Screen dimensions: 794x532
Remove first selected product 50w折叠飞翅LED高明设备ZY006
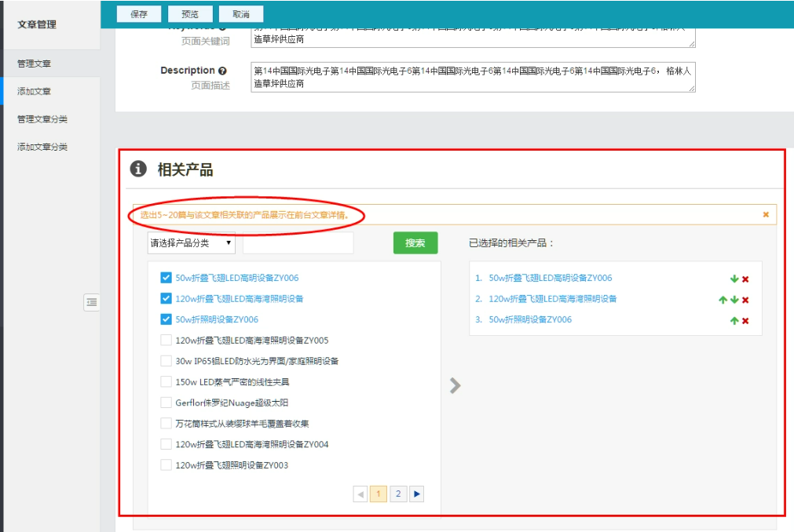tap(745, 279)
